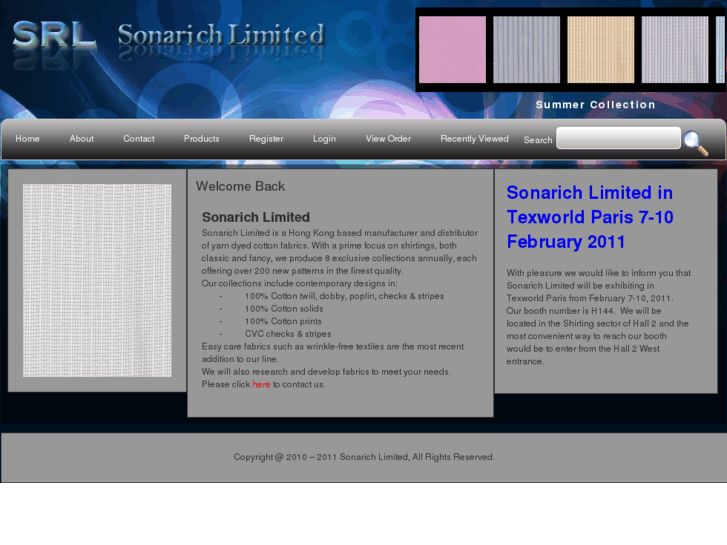Go to the About page
The width and height of the screenshot is (727, 545).
click(82, 139)
